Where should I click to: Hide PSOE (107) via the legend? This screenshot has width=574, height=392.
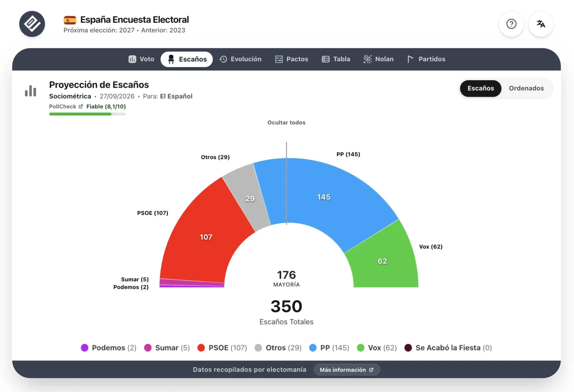click(x=222, y=348)
